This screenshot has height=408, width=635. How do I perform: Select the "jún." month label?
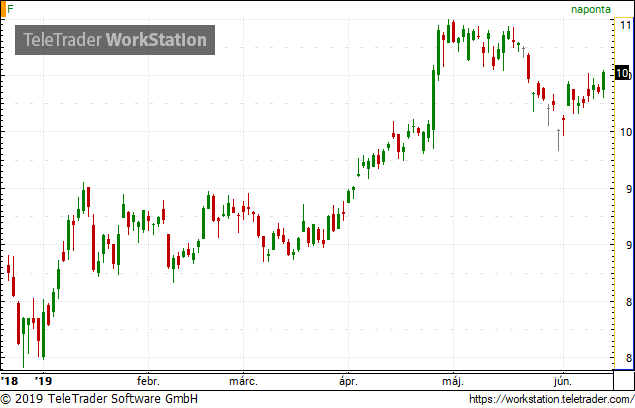click(563, 382)
